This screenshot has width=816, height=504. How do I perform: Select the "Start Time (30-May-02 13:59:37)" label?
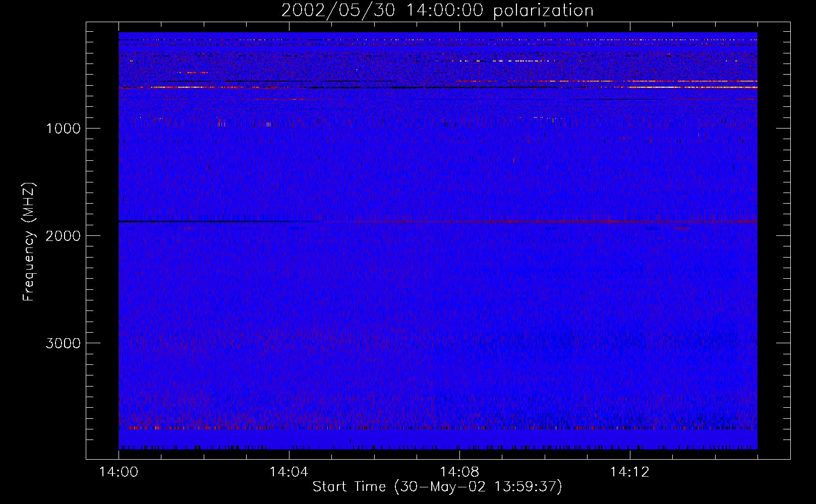437,487
